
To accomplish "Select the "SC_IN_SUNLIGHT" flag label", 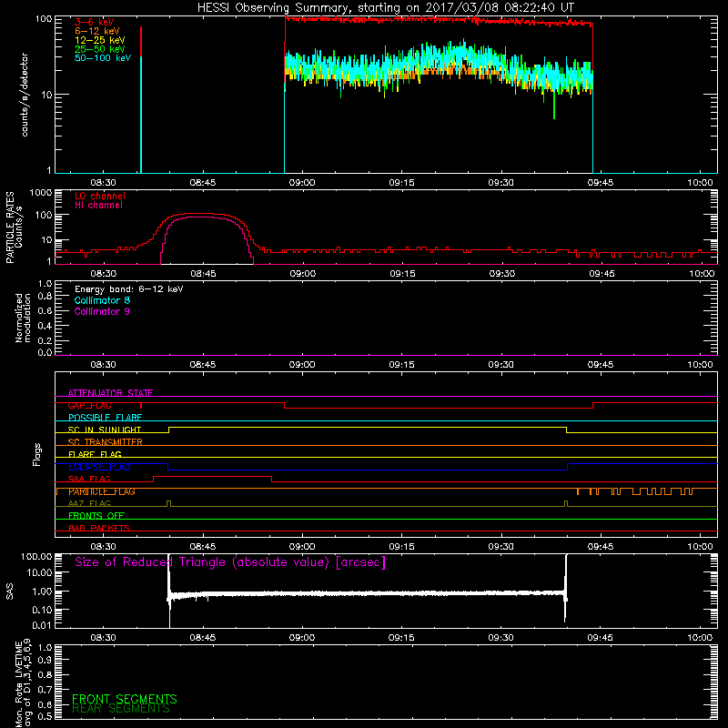I will point(105,430).
